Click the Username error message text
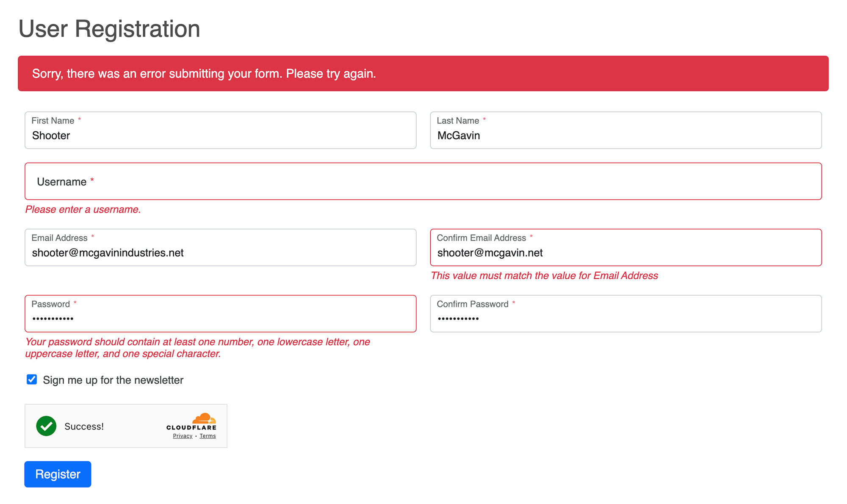The width and height of the screenshot is (847, 504). click(x=83, y=209)
